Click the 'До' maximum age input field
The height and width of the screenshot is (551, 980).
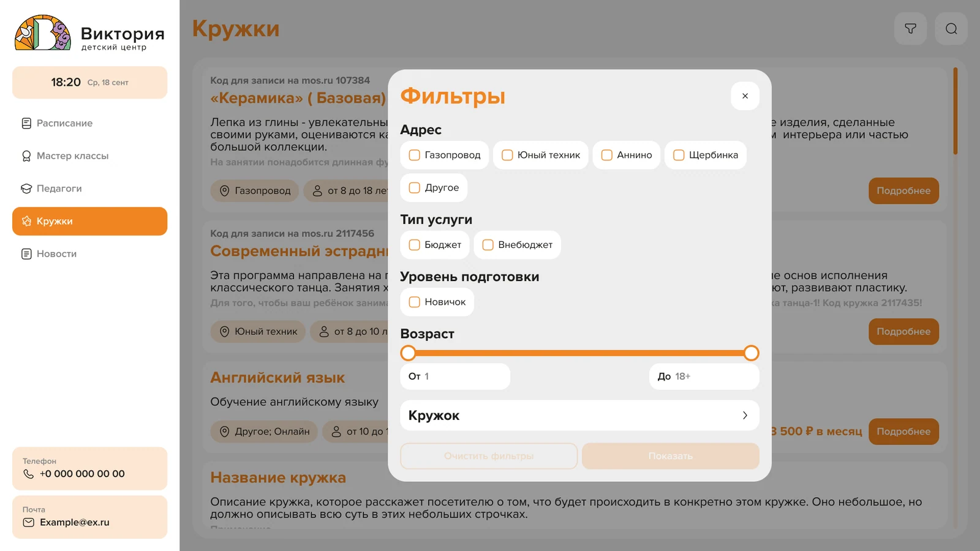[x=704, y=377]
